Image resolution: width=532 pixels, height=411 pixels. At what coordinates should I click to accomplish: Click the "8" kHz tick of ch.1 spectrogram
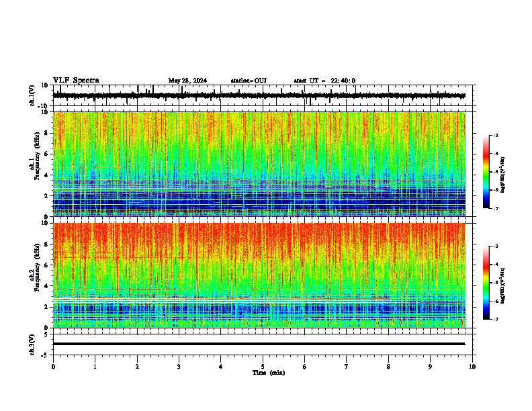coord(47,133)
